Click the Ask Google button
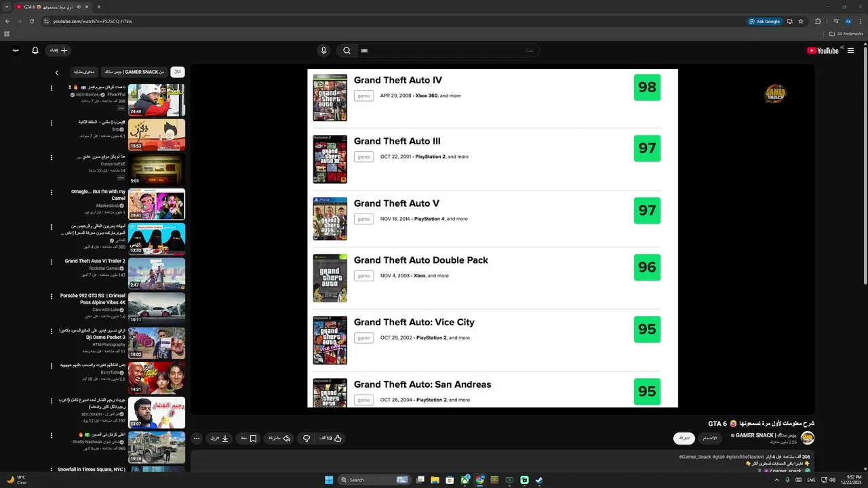The image size is (868, 488). tap(764, 21)
